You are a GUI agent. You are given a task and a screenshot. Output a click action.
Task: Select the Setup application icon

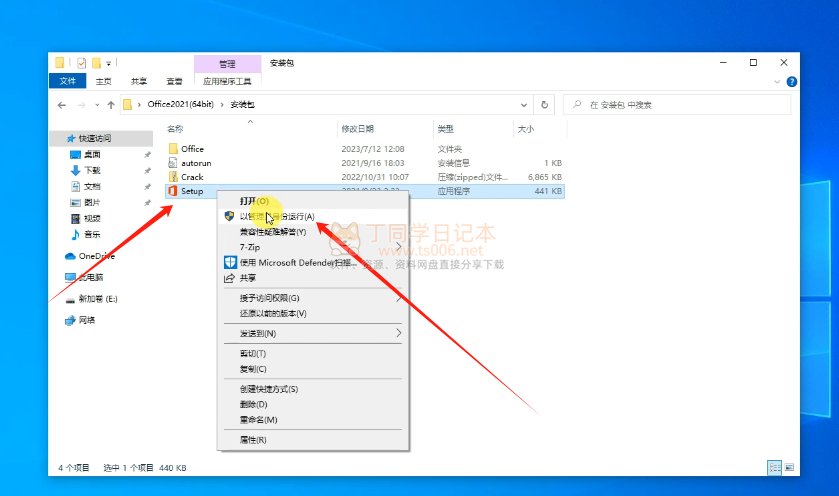click(172, 191)
